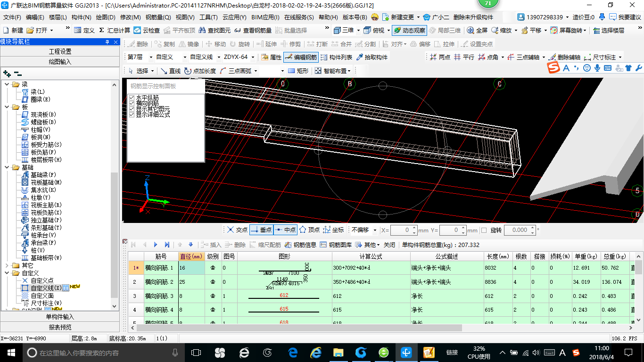Select the 直线 line drawing tool
This screenshot has height=362, width=644.
170,71
